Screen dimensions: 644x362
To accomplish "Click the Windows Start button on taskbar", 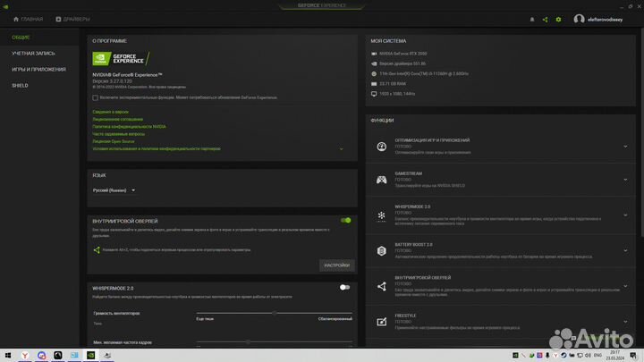I will pyautogui.click(x=9, y=354).
